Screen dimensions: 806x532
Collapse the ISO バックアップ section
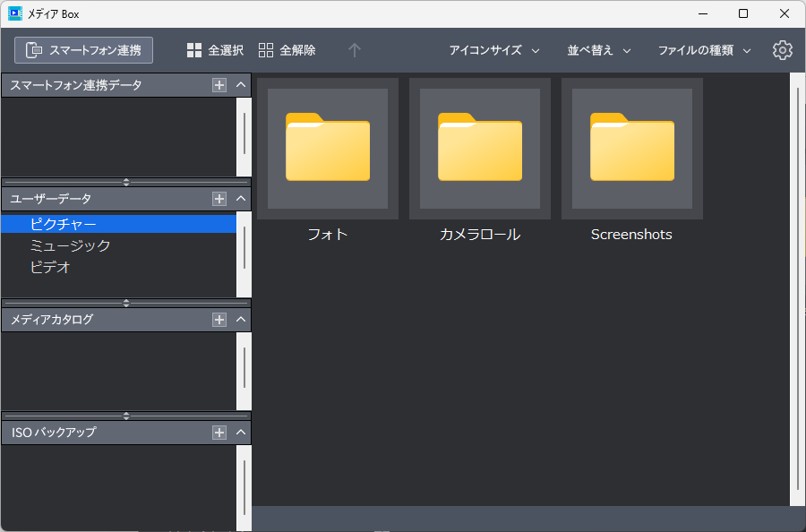point(239,431)
